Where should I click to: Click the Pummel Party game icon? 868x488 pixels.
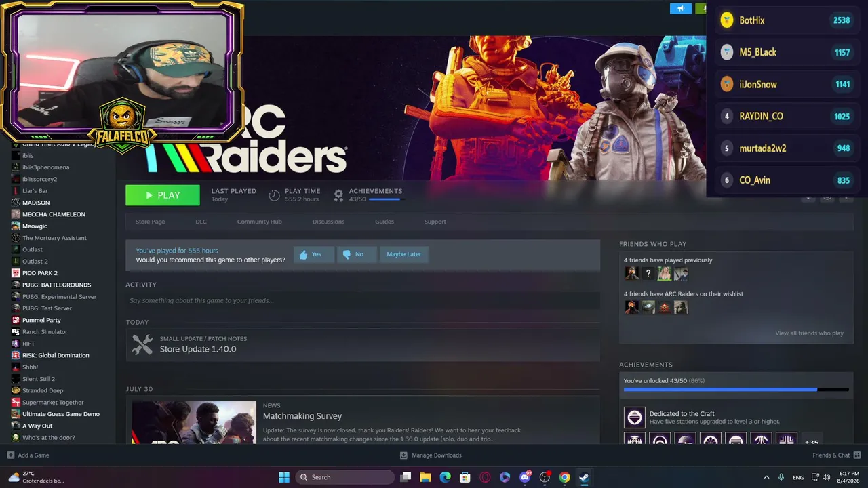point(16,320)
